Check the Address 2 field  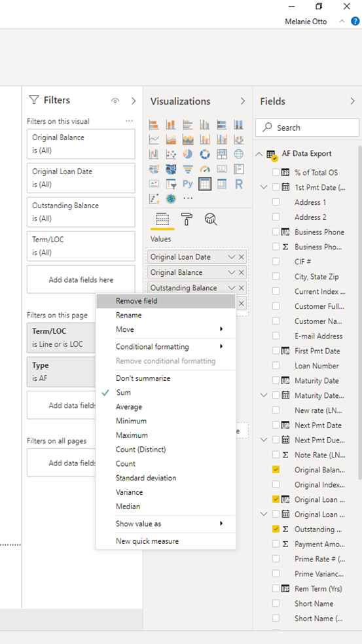pos(276,217)
